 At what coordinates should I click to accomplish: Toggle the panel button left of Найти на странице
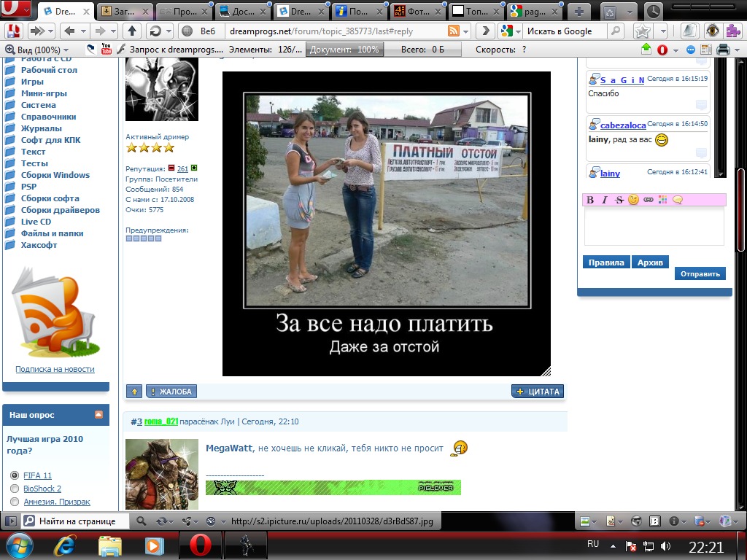point(10,521)
